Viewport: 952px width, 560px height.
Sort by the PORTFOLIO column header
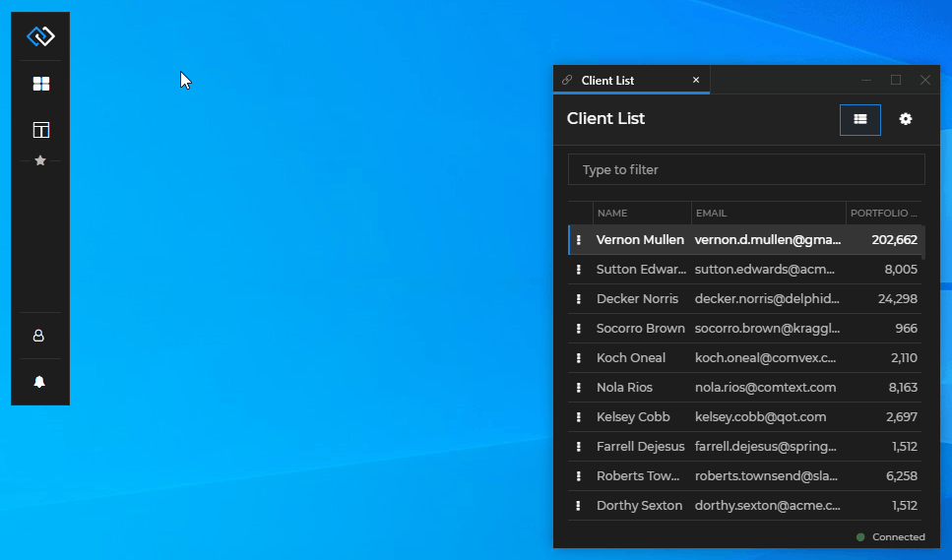883,213
